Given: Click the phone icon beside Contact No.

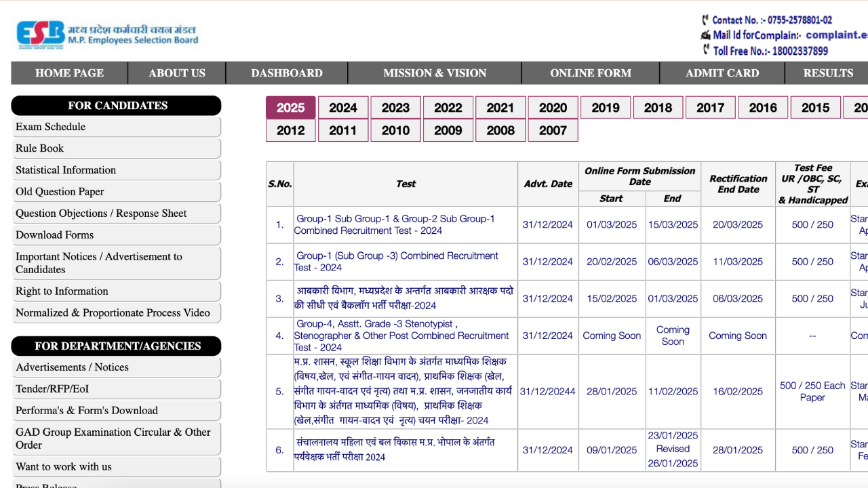Looking at the screenshot, I should pyautogui.click(x=707, y=20).
